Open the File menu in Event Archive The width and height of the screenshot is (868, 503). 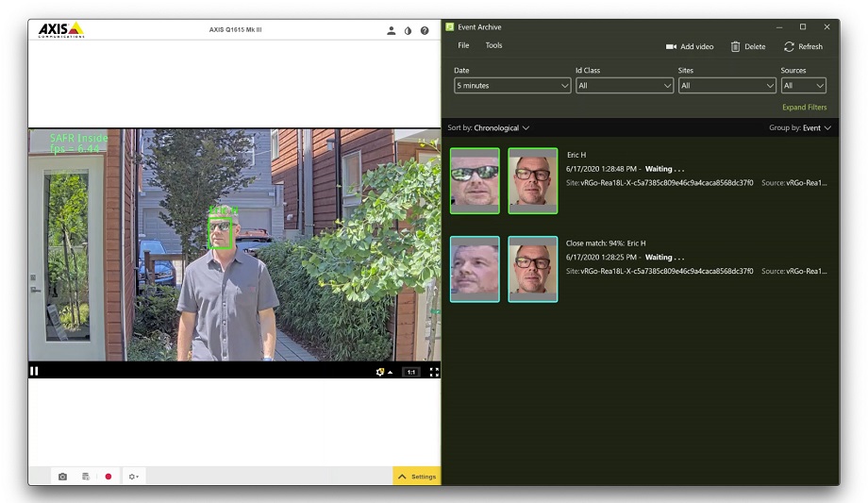tap(463, 45)
